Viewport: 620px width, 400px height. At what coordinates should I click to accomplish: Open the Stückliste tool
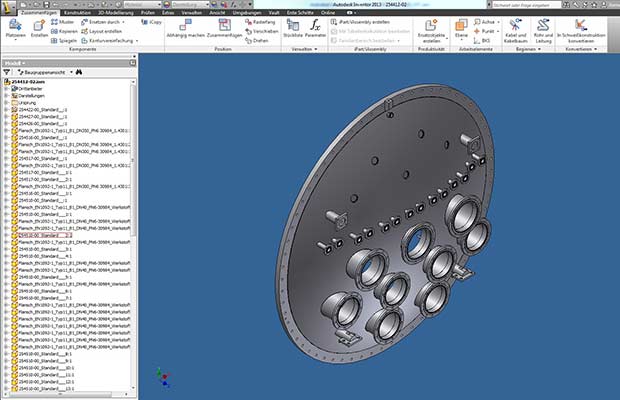293,27
